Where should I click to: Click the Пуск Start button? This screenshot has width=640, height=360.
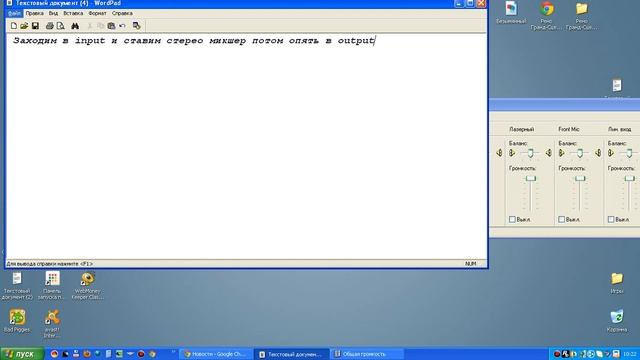point(22,354)
